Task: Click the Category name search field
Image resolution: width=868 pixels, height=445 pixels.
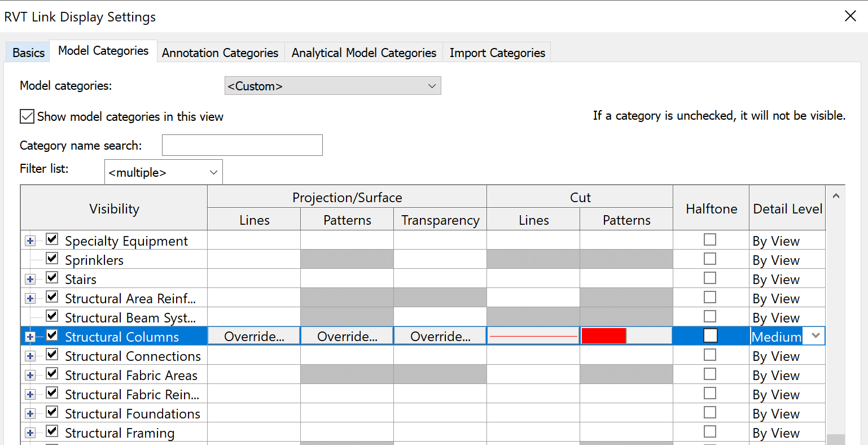Action: tap(242, 145)
